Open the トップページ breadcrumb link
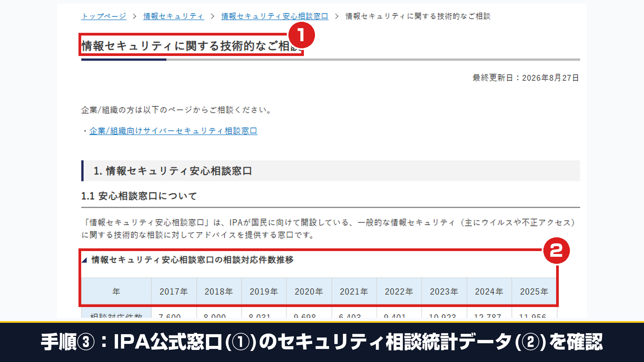The image size is (644, 362). tap(104, 16)
